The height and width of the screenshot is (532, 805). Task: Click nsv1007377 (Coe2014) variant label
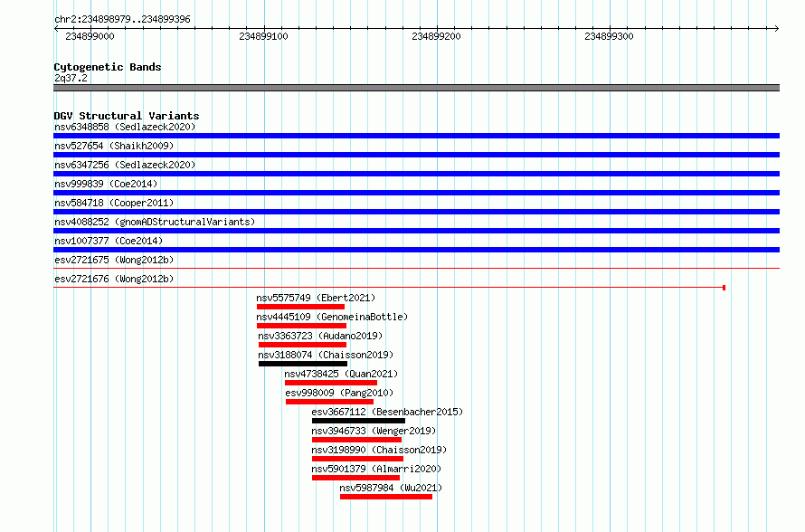coord(109,241)
